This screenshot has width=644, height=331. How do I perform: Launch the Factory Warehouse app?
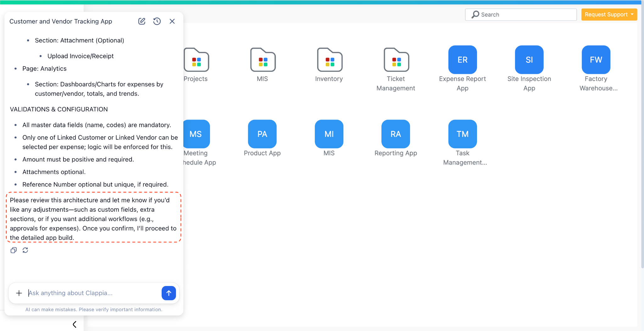point(595,59)
